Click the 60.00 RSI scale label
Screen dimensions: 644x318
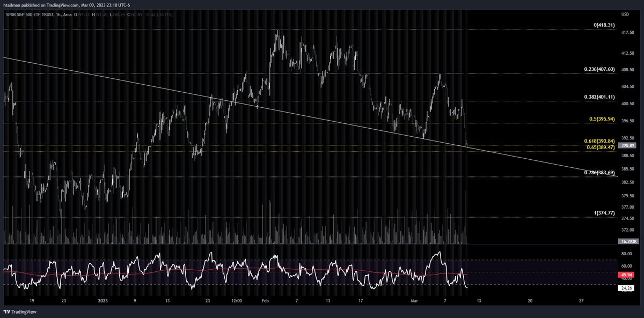tap(626, 265)
